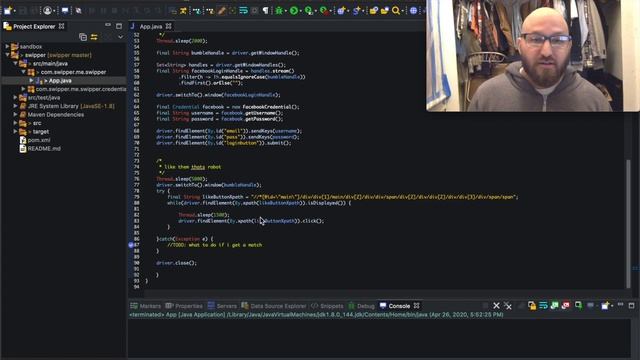Toggle console Word Wrap

click(543, 305)
